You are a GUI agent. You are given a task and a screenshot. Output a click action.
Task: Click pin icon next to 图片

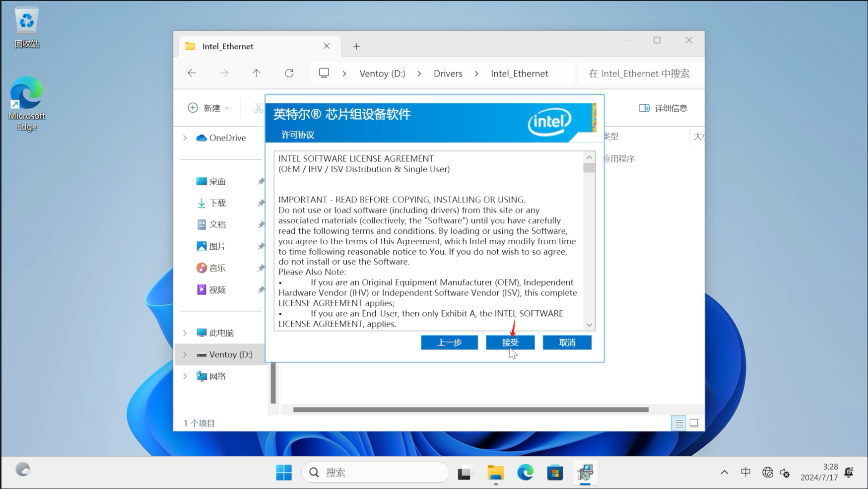click(261, 246)
